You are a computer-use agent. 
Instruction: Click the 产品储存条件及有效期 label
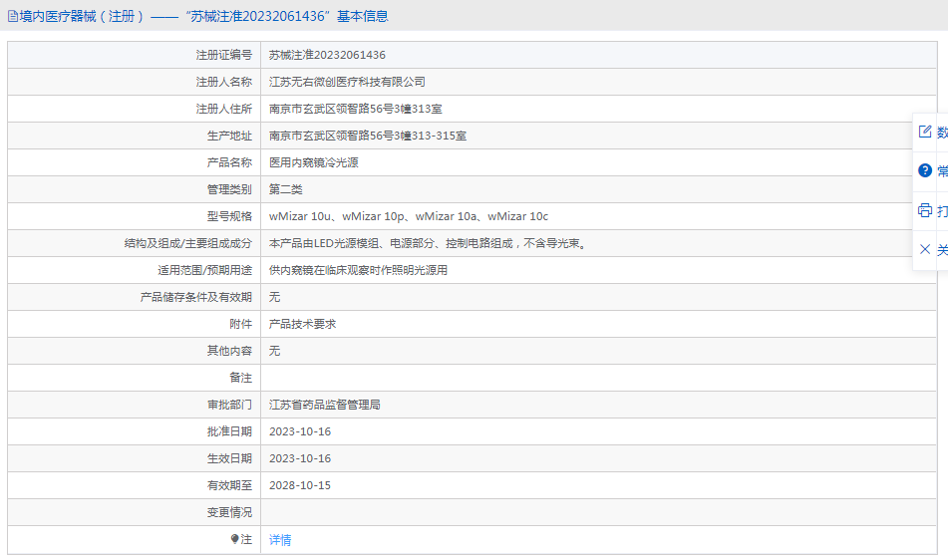coord(196,297)
